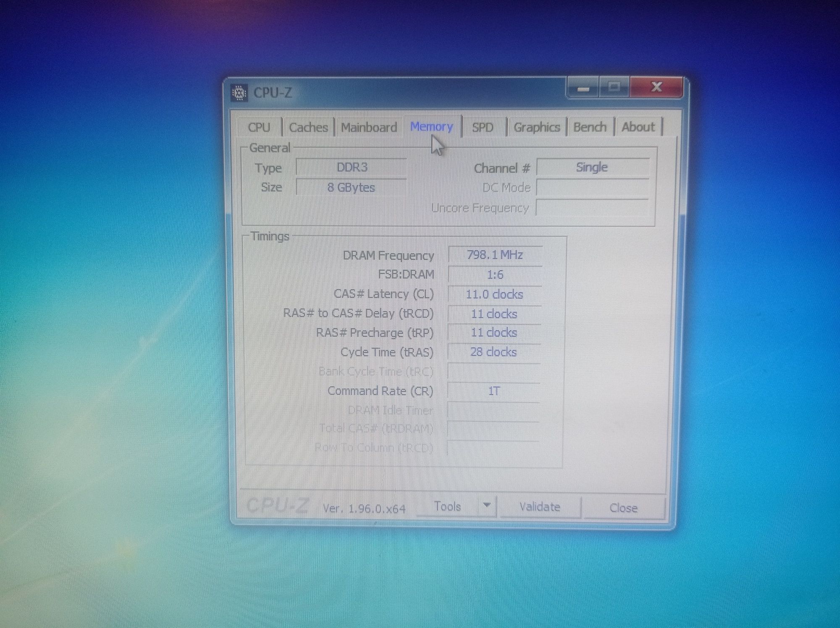Go to the Bench tab
Image resolution: width=840 pixels, height=628 pixels.
click(x=590, y=127)
